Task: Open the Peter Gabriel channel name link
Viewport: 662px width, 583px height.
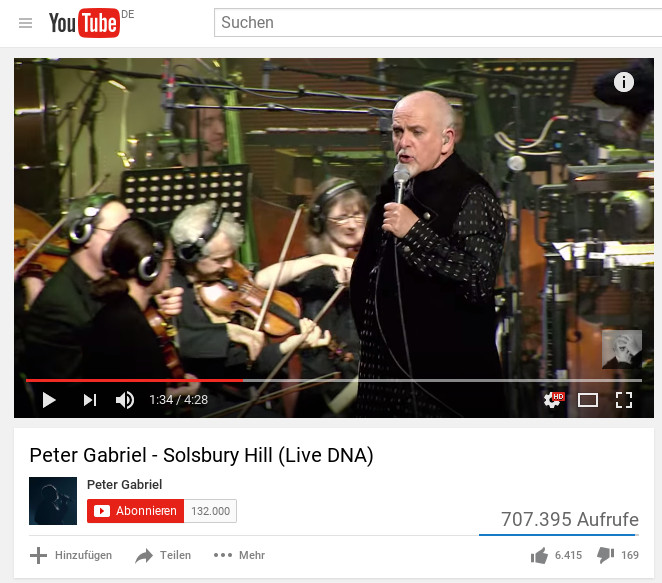Action: tap(124, 485)
